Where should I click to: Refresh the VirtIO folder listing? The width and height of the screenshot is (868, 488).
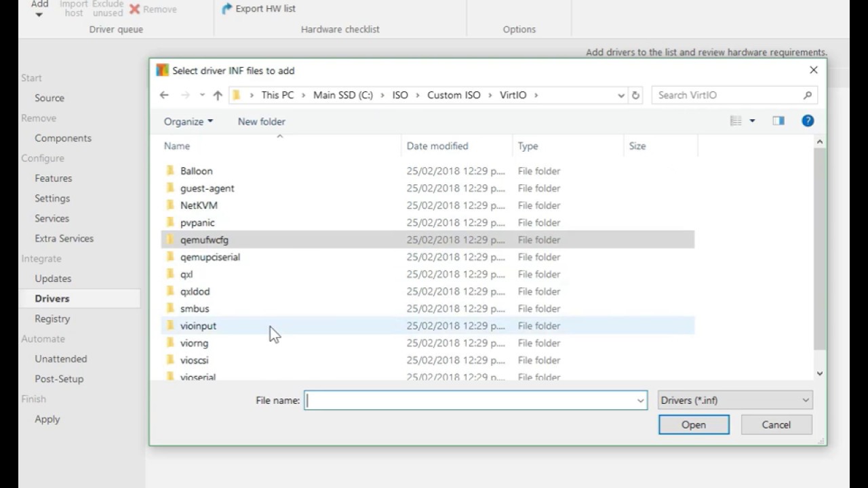[x=635, y=96]
